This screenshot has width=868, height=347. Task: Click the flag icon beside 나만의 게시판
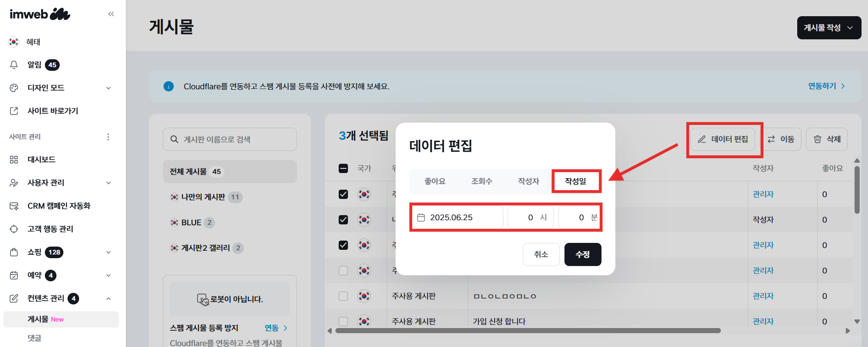174,197
